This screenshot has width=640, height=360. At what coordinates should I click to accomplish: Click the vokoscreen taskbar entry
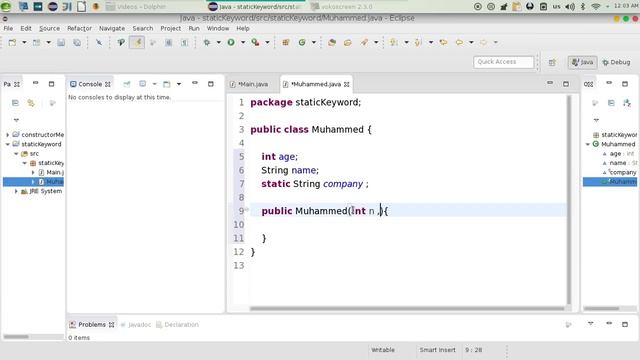342,7
